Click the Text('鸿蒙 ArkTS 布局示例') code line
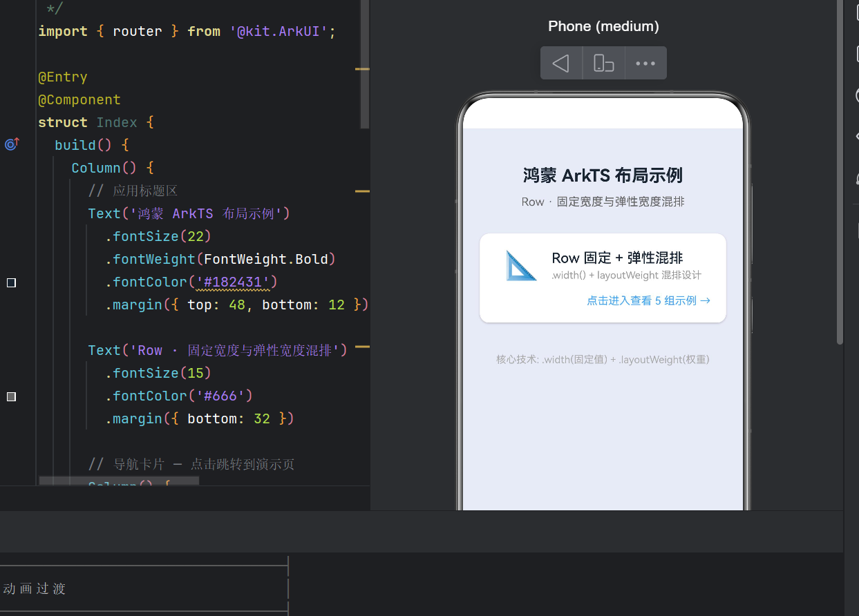The image size is (859, 616). click(x=189, y=213)
